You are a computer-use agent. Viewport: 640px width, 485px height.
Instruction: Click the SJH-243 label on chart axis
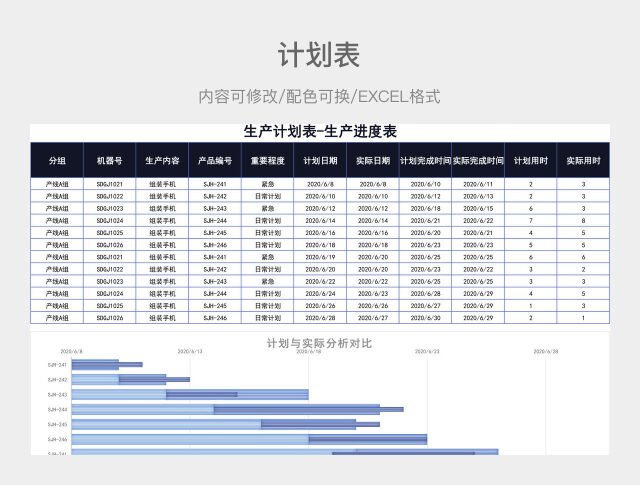[57, 394]
